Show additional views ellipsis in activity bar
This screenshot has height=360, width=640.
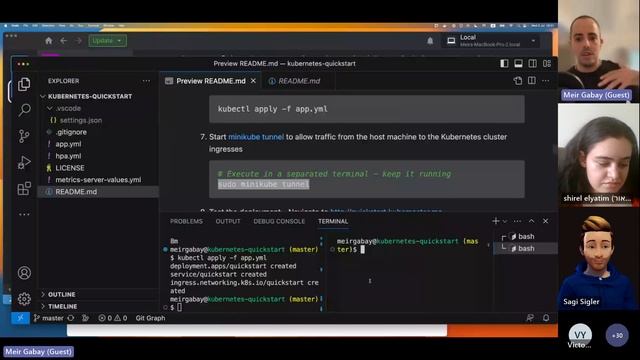(24, 214)
